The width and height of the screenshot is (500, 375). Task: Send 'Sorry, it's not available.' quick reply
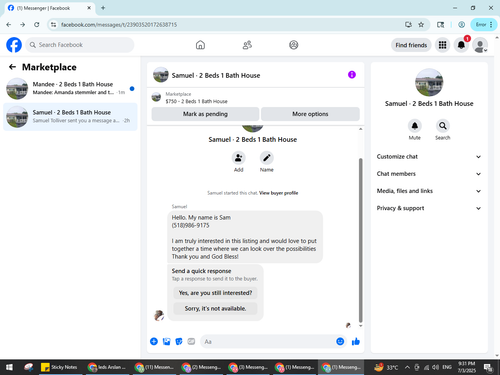point(215,309)
